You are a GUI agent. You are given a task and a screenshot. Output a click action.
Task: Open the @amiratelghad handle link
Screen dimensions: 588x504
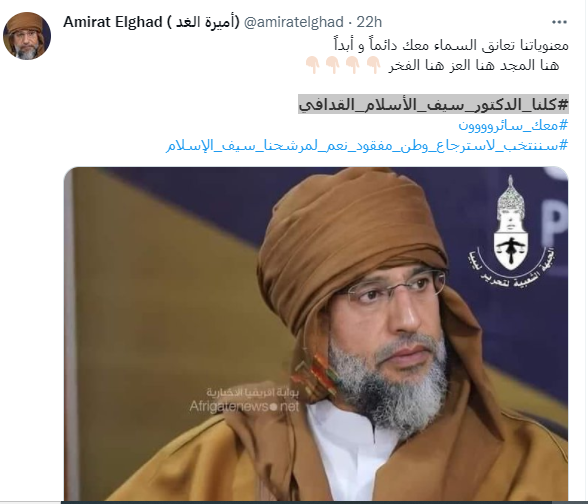[x=294, y=22]
